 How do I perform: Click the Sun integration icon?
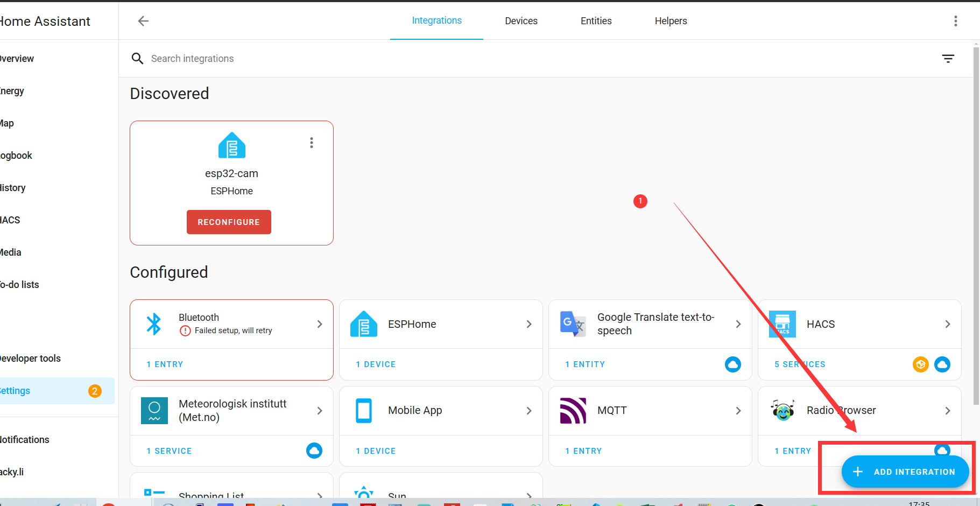coord(364,493)
